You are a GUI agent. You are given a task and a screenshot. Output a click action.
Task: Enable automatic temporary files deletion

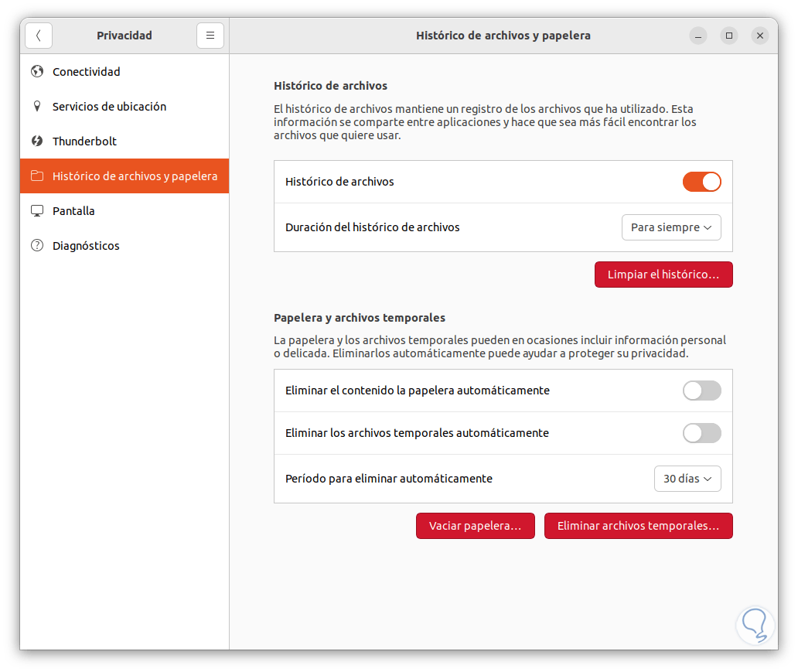pyautogui.click(x=701, y=433)
